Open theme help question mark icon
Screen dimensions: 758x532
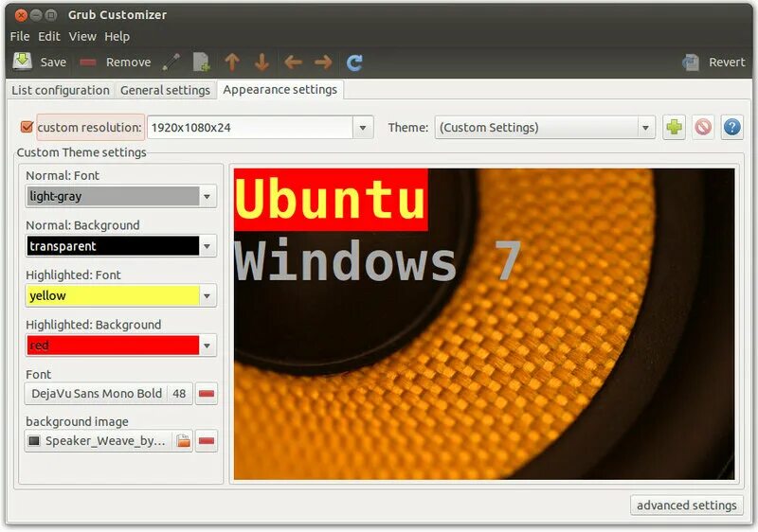pos(731,128)
